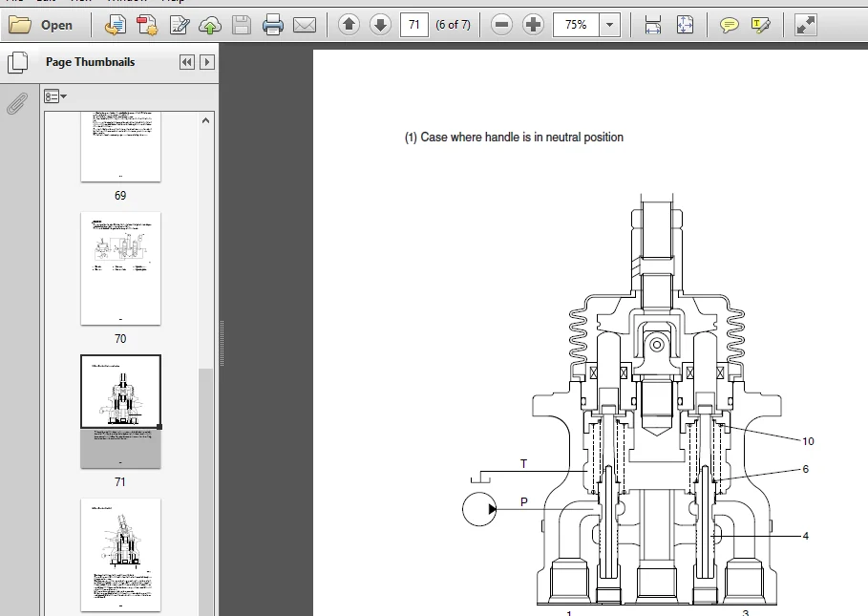Click the zoom percentage field showing 75%
Image resolution: width=868 pixels, height=616 pixels.
(x=576, y=25)
